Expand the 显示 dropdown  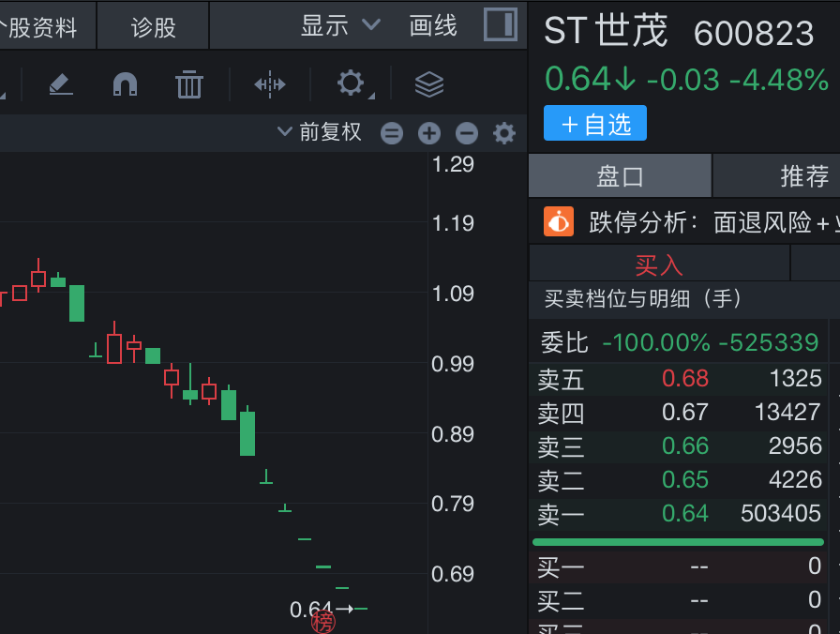pyautogui.click(x=340, y=25)
